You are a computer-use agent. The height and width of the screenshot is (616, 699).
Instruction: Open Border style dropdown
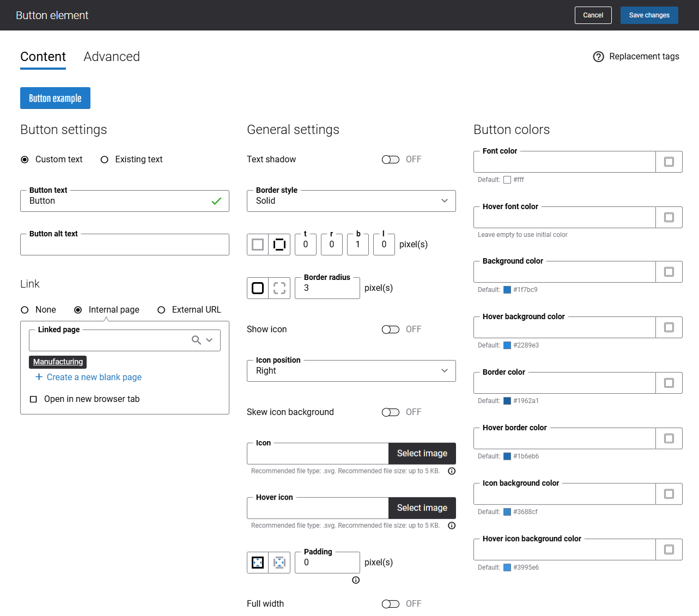351,201
